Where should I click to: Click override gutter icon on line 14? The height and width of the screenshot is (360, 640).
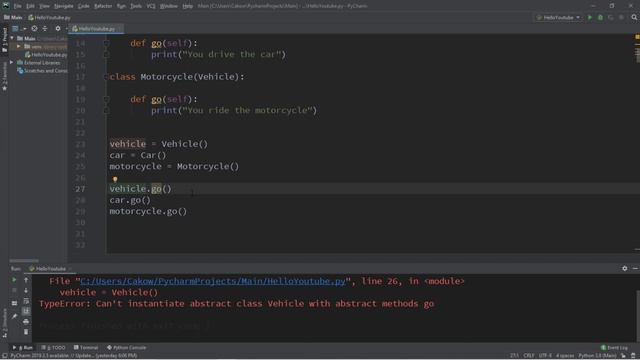point(106,43)
